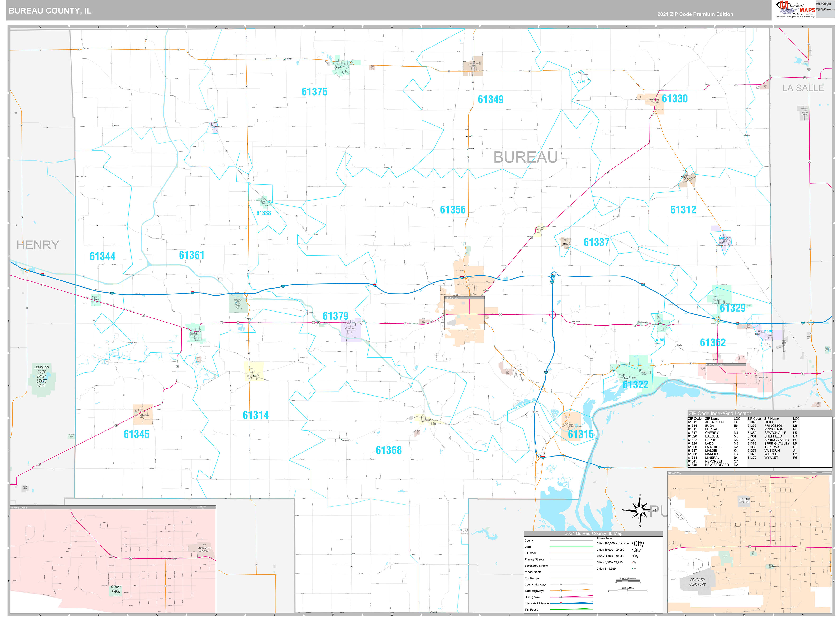The width and height of the screenshot is (840, 617).
Task: Click the ZIP code 61314 label
Action: [256, 415]
